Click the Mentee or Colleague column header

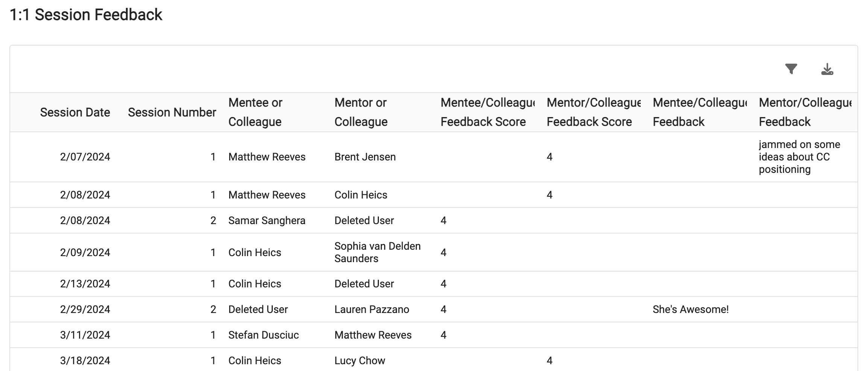coord(255,112)
